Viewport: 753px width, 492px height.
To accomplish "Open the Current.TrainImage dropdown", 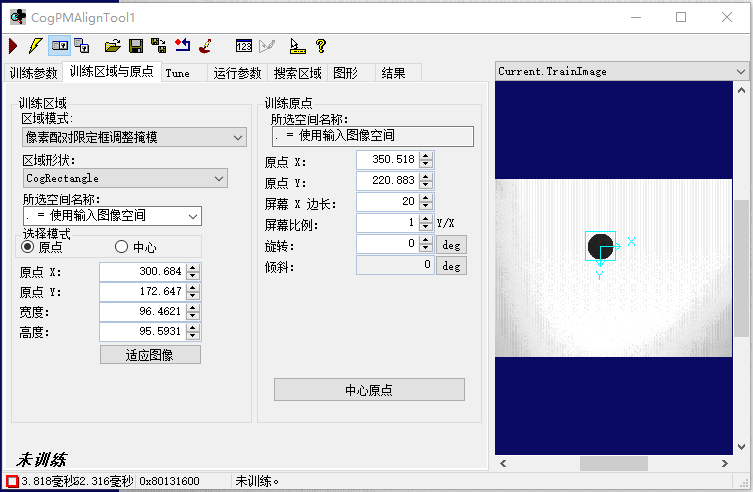I will pyautogui.click(x=621, y=72).
